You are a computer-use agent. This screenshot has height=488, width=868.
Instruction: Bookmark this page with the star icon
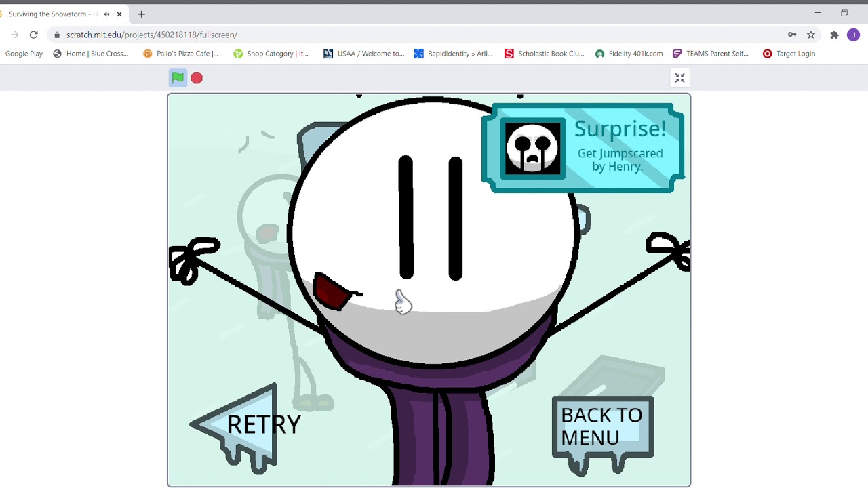[810, 35]
